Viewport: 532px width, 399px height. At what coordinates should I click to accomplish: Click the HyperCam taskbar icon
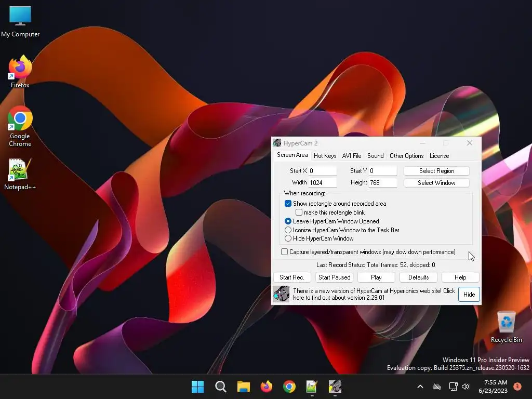(x=335, y=387)
